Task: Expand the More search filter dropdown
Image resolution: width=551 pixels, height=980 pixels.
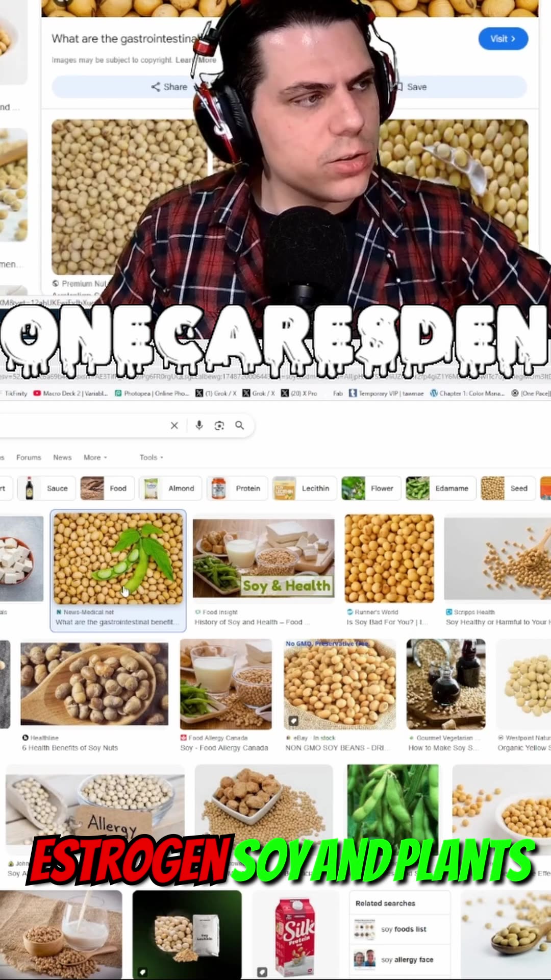Action: pyautogui.click(x=95, y=457)
